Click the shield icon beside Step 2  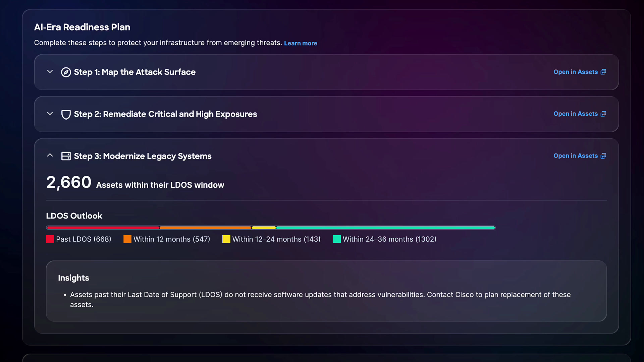(x=66, y=114)
